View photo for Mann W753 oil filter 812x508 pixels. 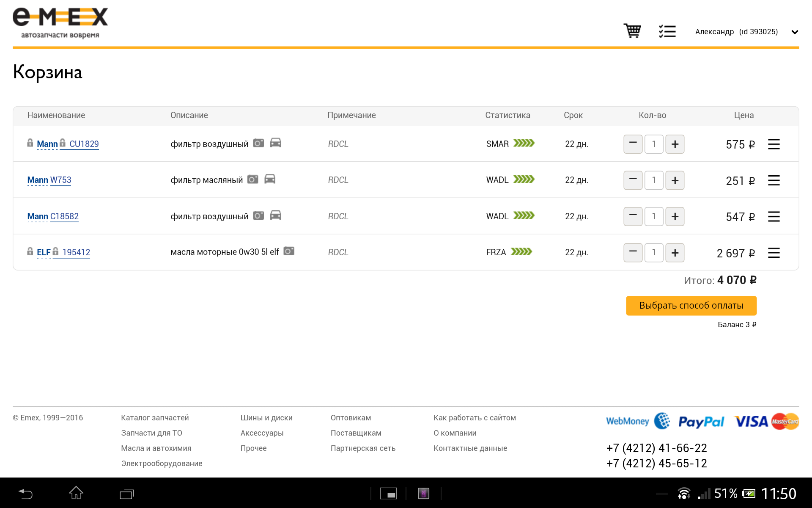click(253, 179)
